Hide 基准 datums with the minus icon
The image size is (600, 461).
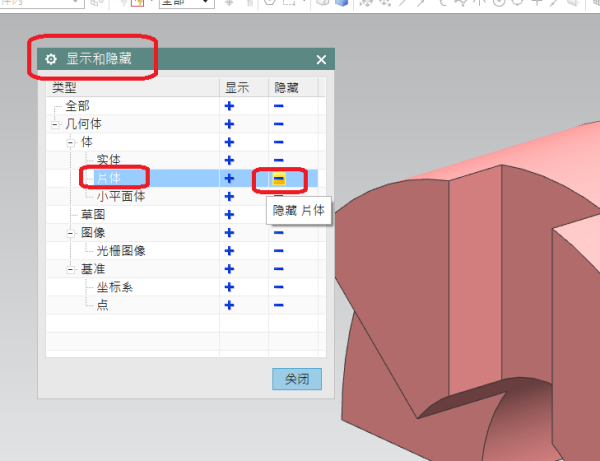tap(279, 269)
